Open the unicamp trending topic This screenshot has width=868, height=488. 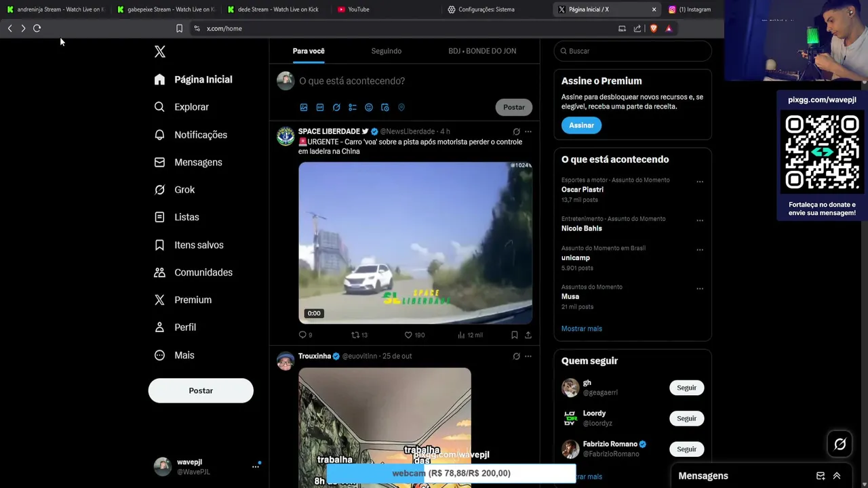(x=576, y=258)
